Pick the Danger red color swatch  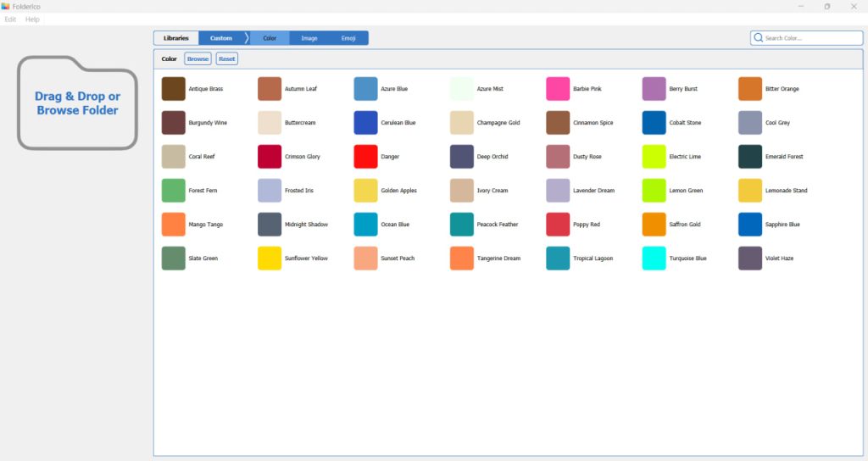[x=365, y=157]
